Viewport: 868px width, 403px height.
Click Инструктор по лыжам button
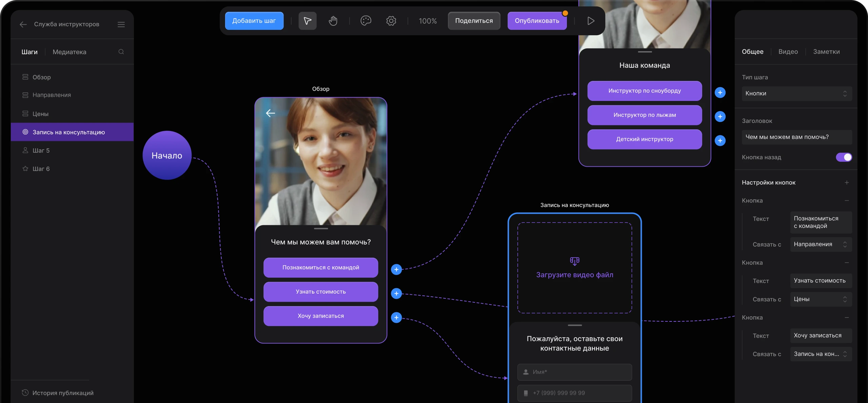[644, 115]
